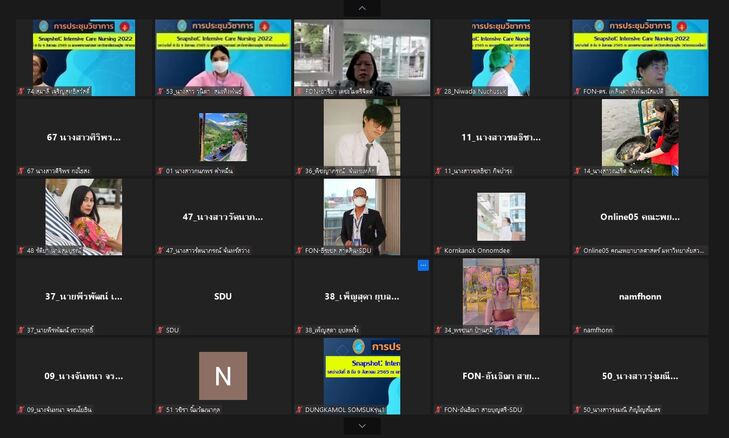Click the large '38_เพ็ญสุดา' name text
The height and width of the screenshot is (438, 729).
pyautogui.click(x=362, y=296)
